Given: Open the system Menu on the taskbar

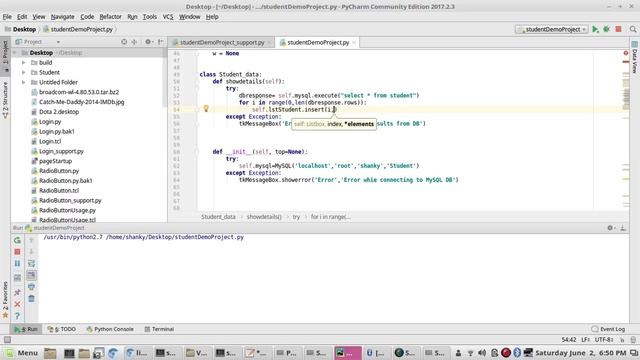Looking at the screenshot, I should tap(22, 353).
